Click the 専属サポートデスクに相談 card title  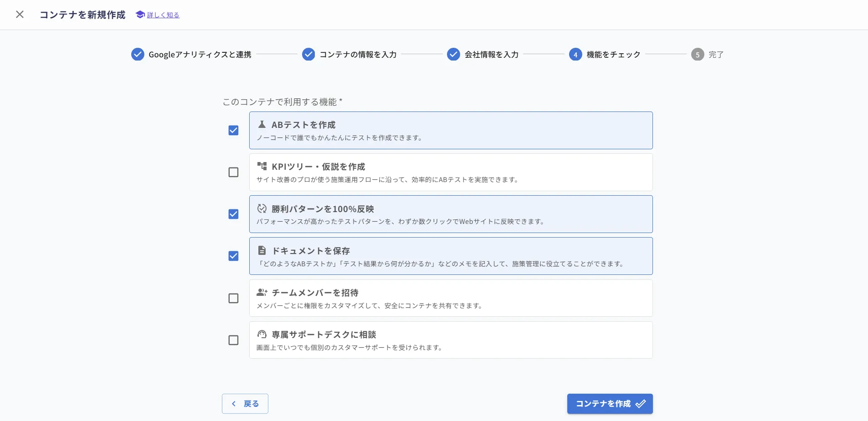pos(324,335)
